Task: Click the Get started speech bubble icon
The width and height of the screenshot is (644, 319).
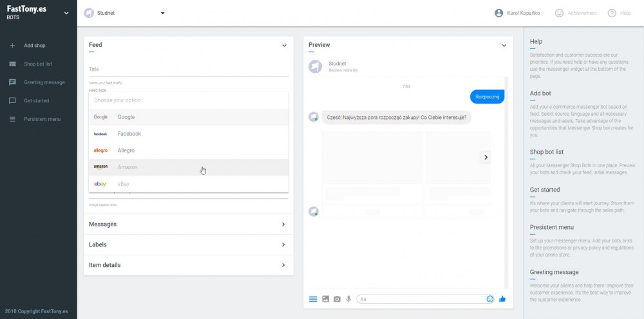Action: (x=12, y=100)
